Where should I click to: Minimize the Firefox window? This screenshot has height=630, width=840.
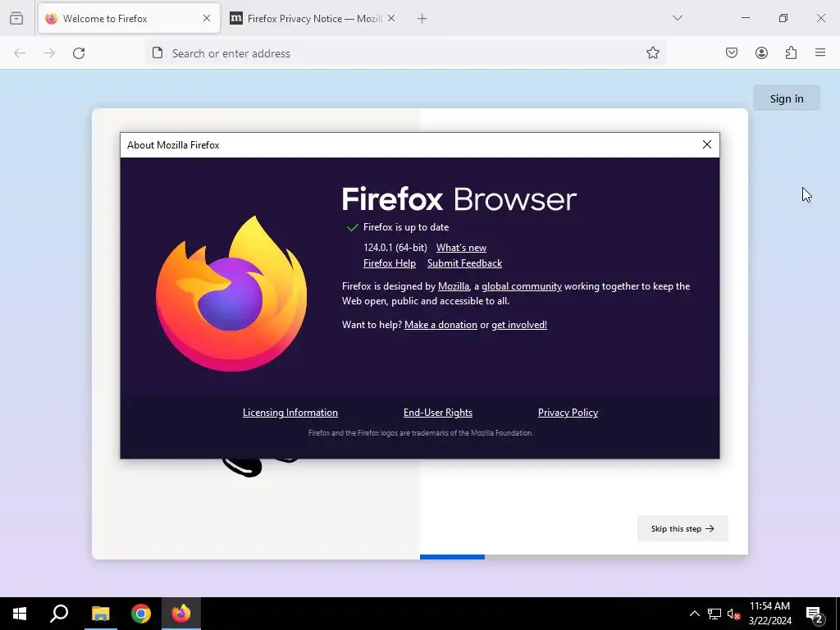tap(746, 18)
